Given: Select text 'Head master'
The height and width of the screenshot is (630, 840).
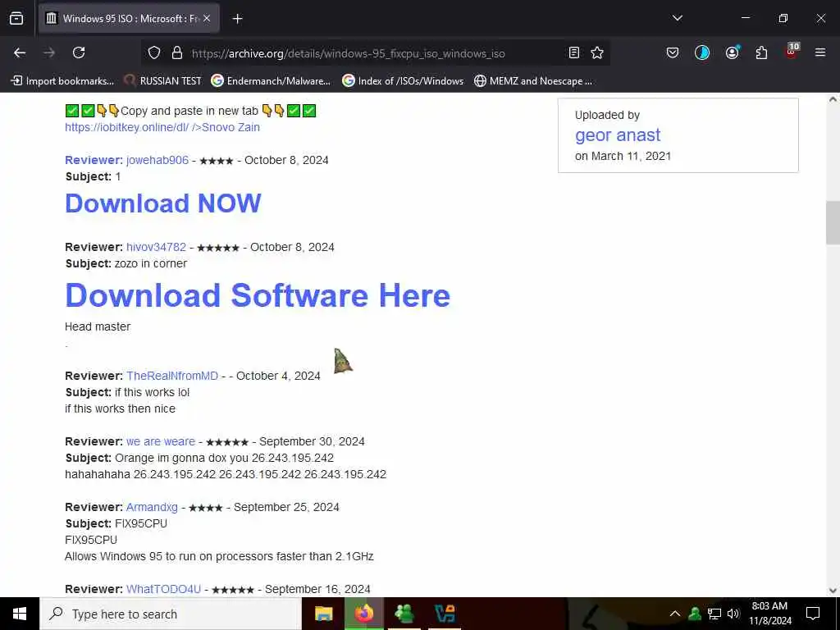Looking at the screenshot, I should pos(98,326).
